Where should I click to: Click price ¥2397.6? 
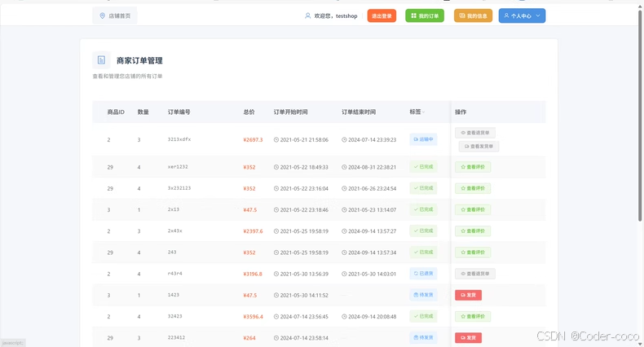click(x=253, y=231)
